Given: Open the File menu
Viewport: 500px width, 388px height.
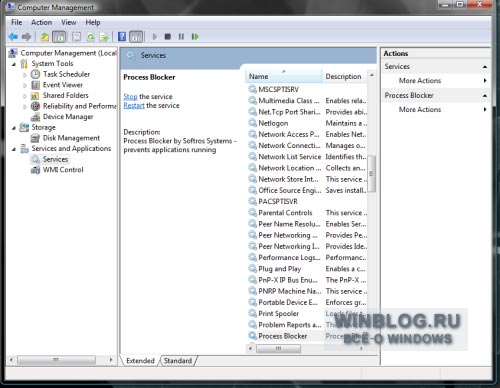Looking at the screenshot, I should point(17,22).
